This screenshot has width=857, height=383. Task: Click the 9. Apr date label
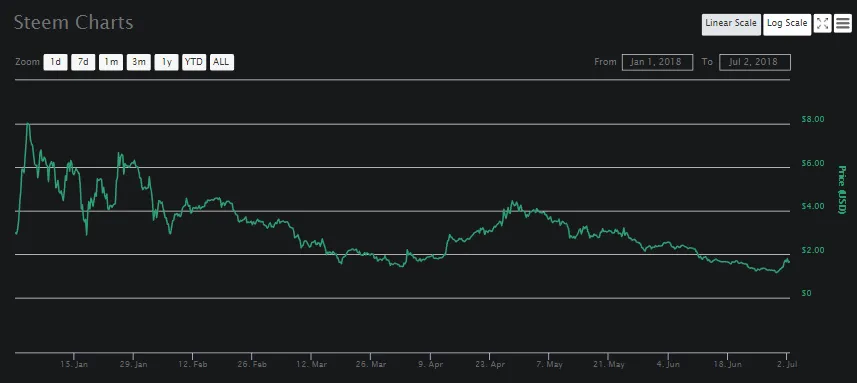point(432,364)
